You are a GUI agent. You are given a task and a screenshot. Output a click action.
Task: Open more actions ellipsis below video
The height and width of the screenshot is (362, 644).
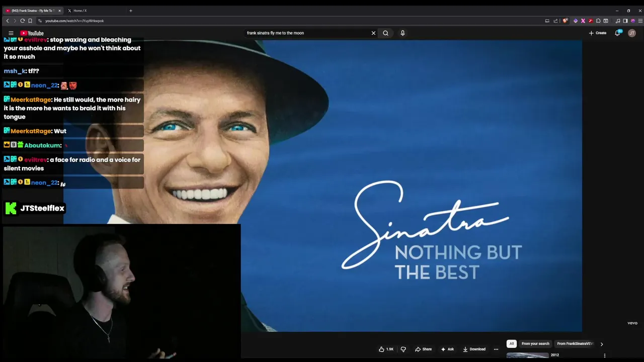(x=496, y=349)
